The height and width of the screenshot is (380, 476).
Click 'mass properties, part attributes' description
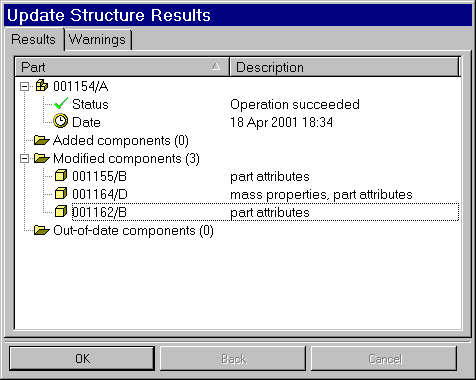click(321, 194)
